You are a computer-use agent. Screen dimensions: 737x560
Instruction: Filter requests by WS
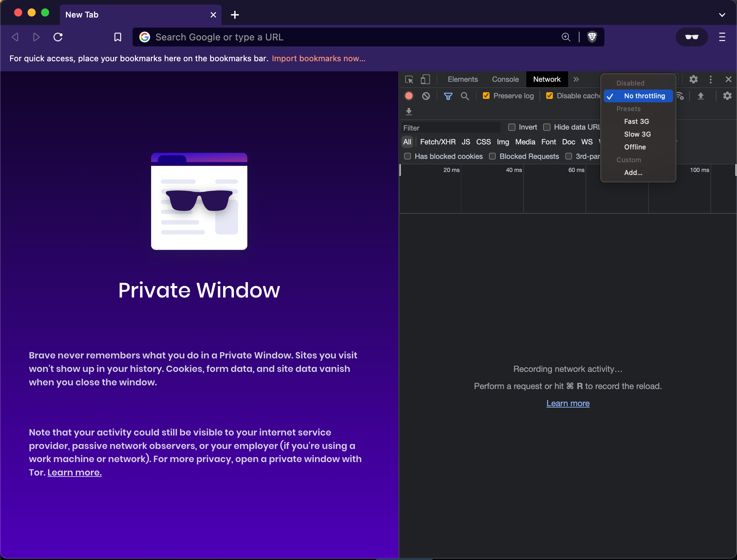click(587, 142)
